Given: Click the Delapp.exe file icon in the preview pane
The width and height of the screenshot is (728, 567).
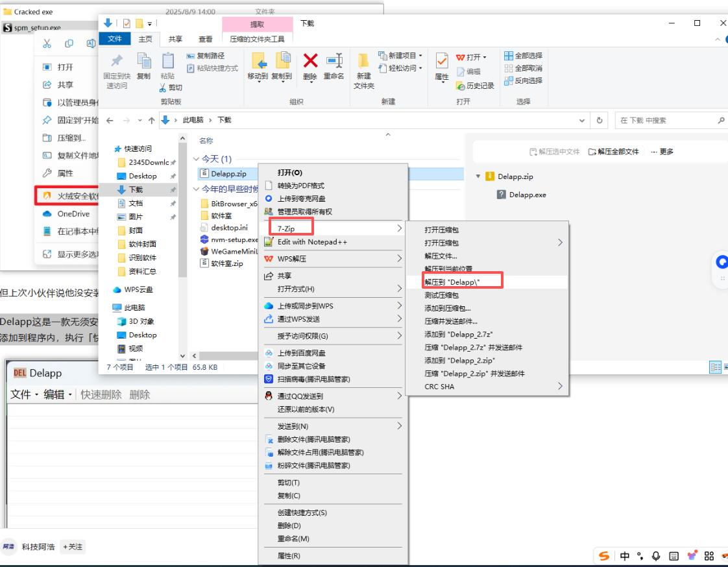Looking at the screenshot, I should (x=501, y=195).
